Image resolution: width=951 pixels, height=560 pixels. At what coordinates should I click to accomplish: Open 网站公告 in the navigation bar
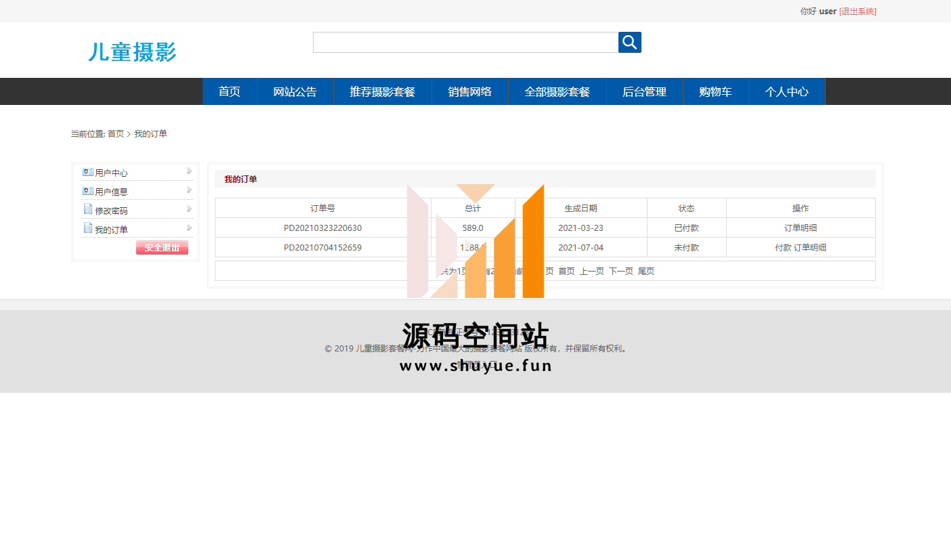295,92
